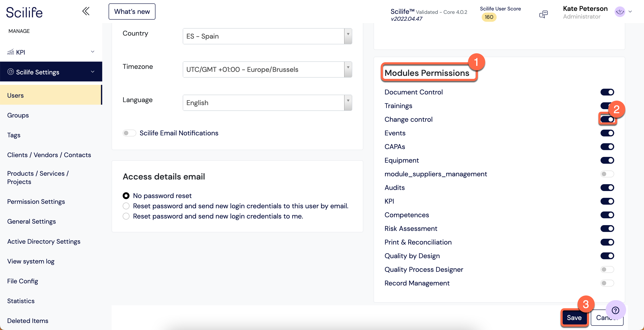
Task: Disable Quality by Design permission
Action: point(607,256)
